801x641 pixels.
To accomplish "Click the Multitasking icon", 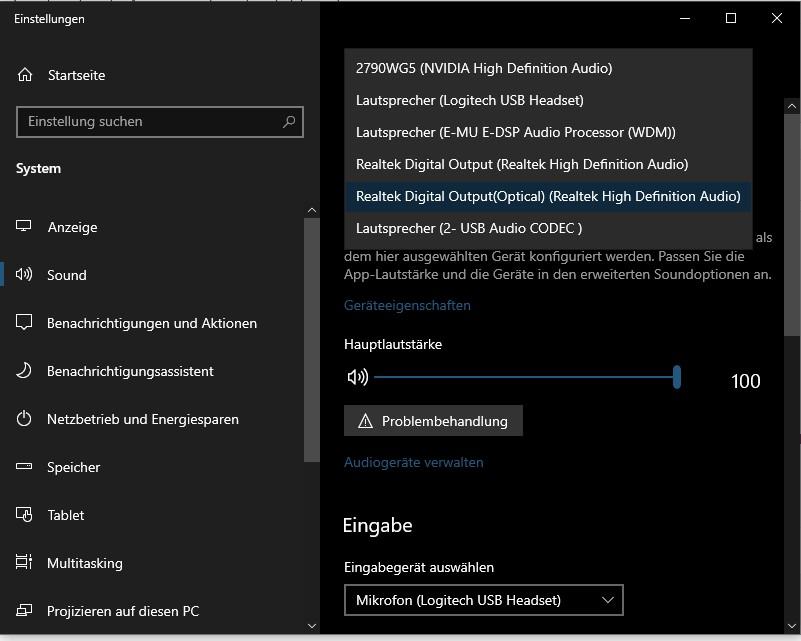I will click(23, 562).
